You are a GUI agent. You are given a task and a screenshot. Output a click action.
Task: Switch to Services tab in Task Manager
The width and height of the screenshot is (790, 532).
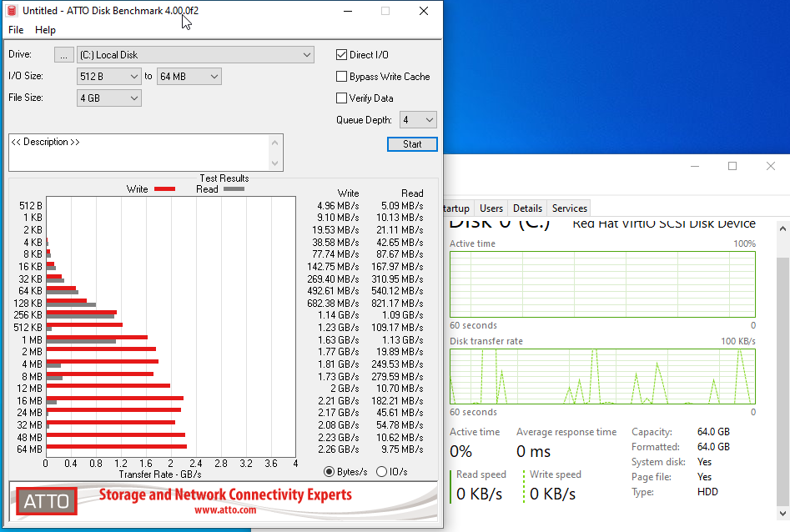click(x=569, y=208)
